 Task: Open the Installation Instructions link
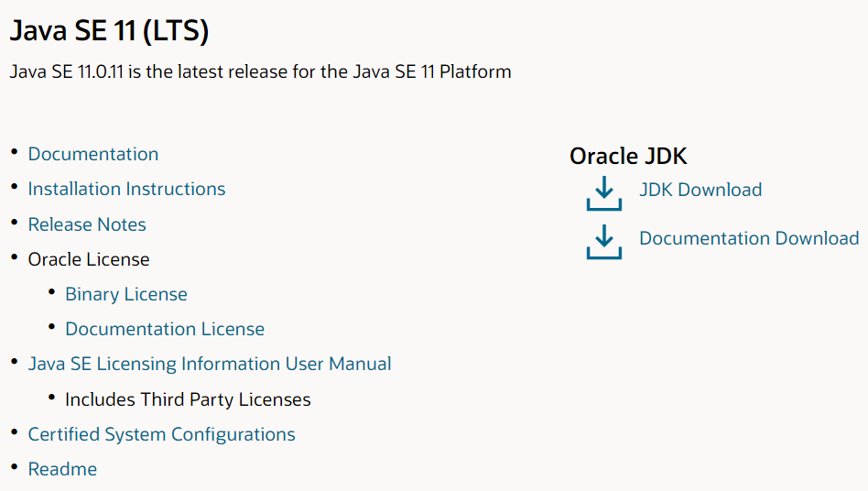click(x=126, y=189)
